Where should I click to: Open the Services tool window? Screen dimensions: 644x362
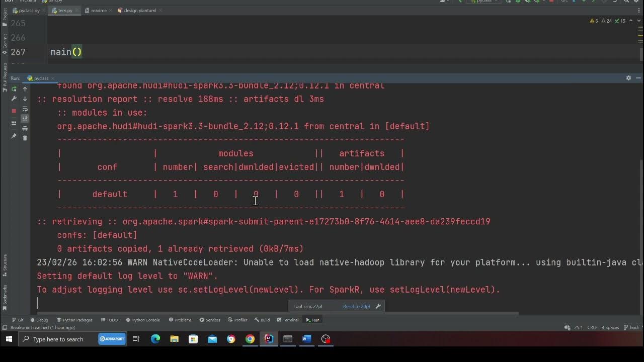pos(210,320)
